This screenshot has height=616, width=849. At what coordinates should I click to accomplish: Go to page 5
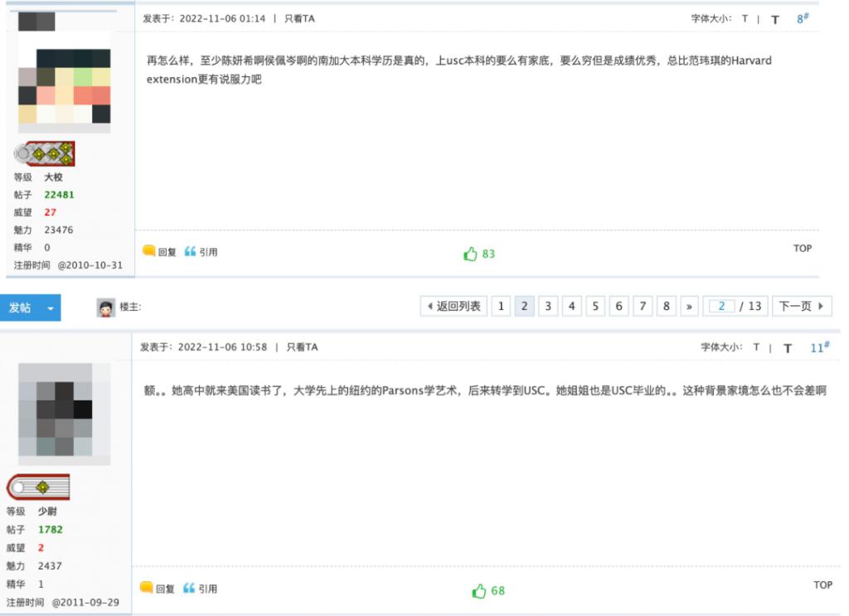click(595, 307)
